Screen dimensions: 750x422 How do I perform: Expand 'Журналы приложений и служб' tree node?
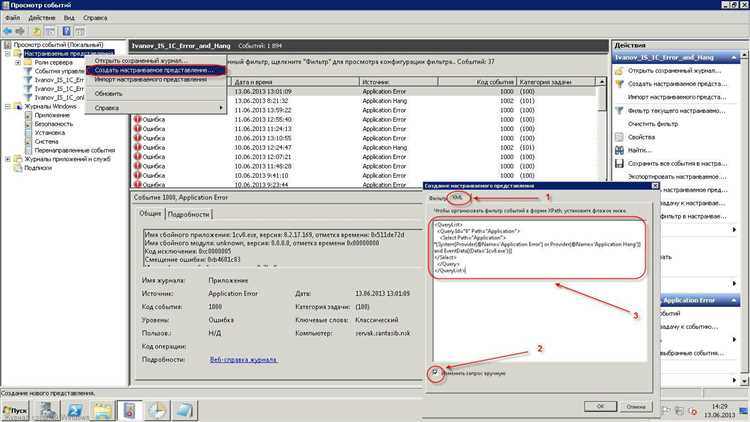click(8, 159)
